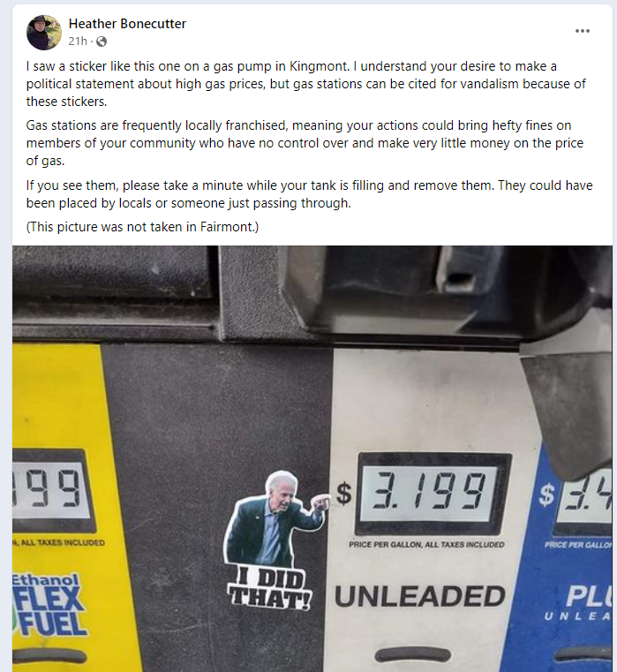Screen dimensions: 617x672
Task: Open the three-dot post options menu
Action: 583,31
